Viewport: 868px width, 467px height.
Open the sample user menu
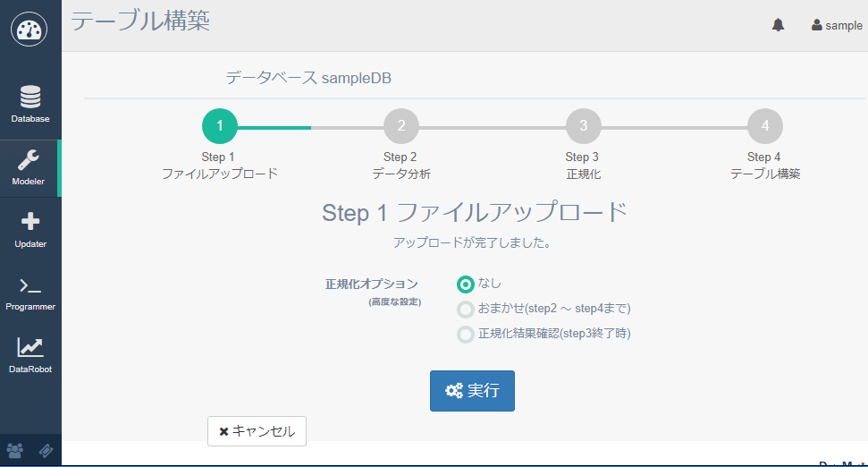coord(837,25)
